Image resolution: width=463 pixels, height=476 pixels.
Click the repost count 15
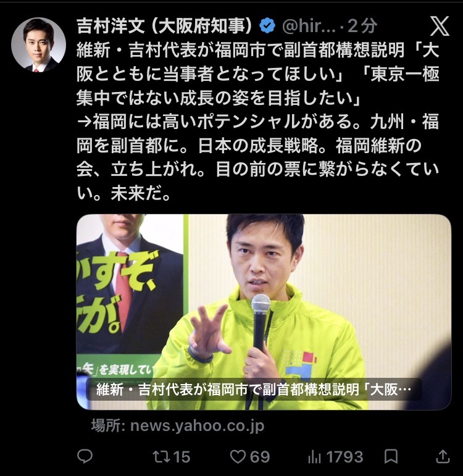(x=182, y=457)
